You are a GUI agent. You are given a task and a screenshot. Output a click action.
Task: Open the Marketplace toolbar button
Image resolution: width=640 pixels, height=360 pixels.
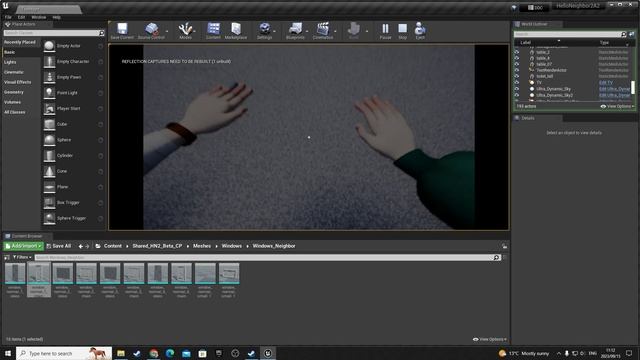[x=236, y=31]
